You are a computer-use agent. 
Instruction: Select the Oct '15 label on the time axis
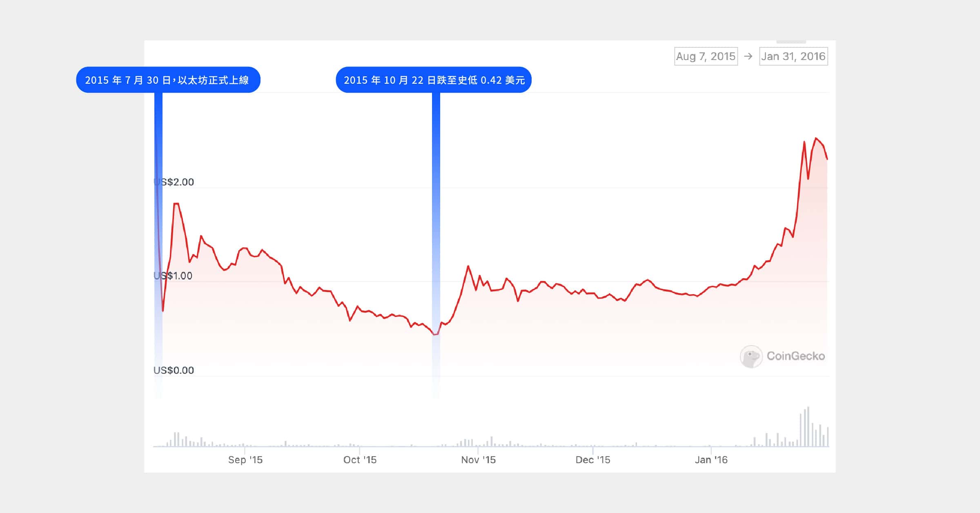360,460
